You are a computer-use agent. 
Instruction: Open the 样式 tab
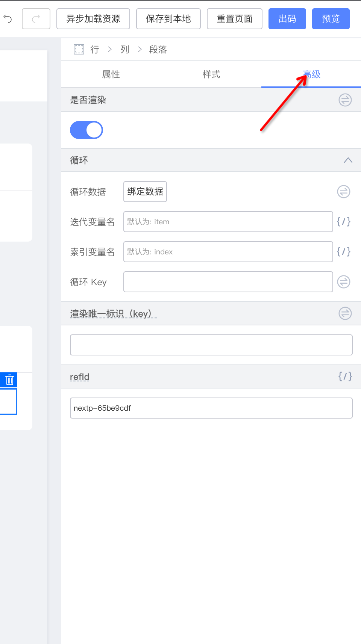click(x=211, y=74)
